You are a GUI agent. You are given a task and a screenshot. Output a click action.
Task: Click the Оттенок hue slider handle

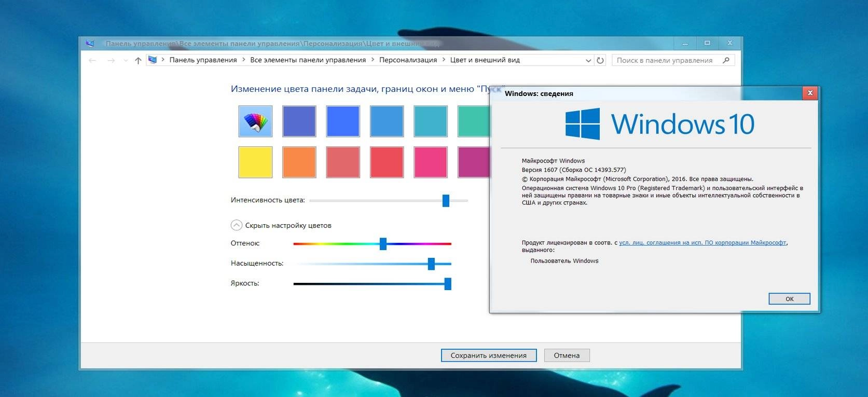coord(383,243)
